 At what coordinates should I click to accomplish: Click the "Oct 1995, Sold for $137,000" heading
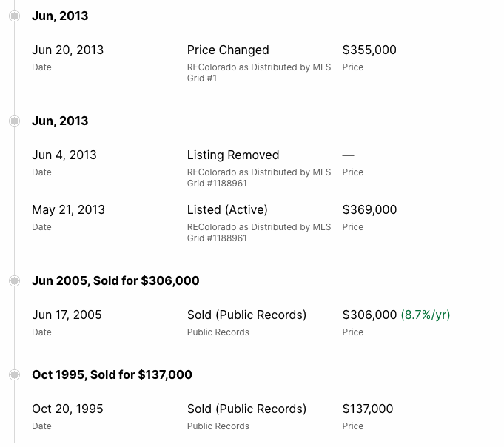click(x=112, y=375)
